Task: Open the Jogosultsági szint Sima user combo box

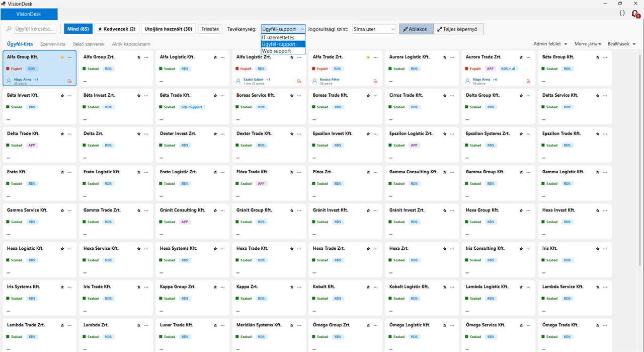Action: [x=374, y=29]
